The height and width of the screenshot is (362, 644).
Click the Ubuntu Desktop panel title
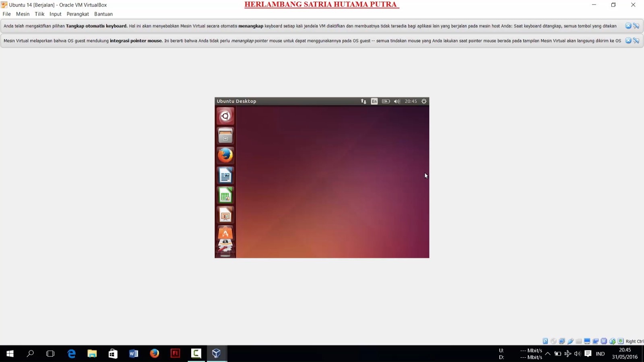236,101
